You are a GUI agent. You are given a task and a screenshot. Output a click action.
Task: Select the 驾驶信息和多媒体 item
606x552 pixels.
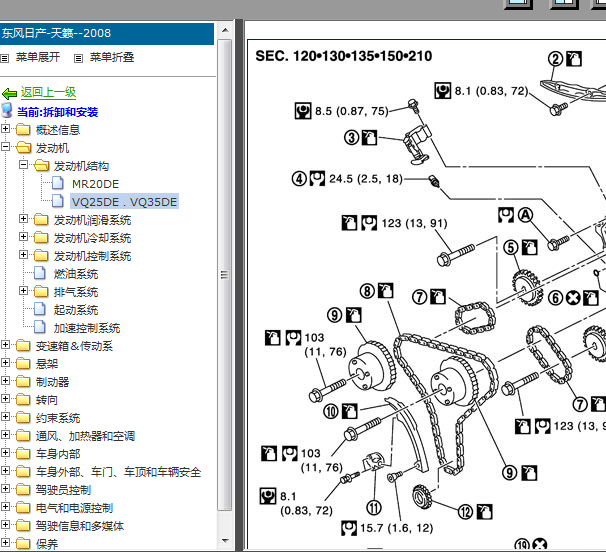[x=80, y=526]
